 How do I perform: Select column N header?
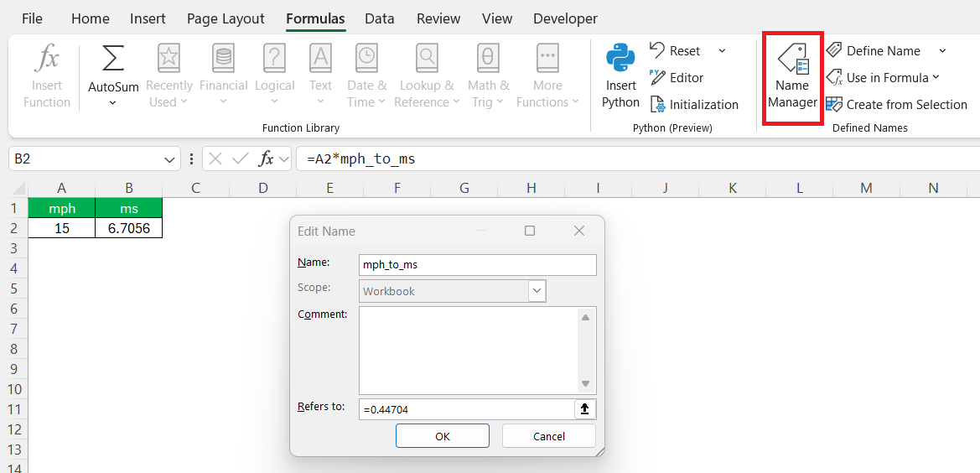(933, 188)
